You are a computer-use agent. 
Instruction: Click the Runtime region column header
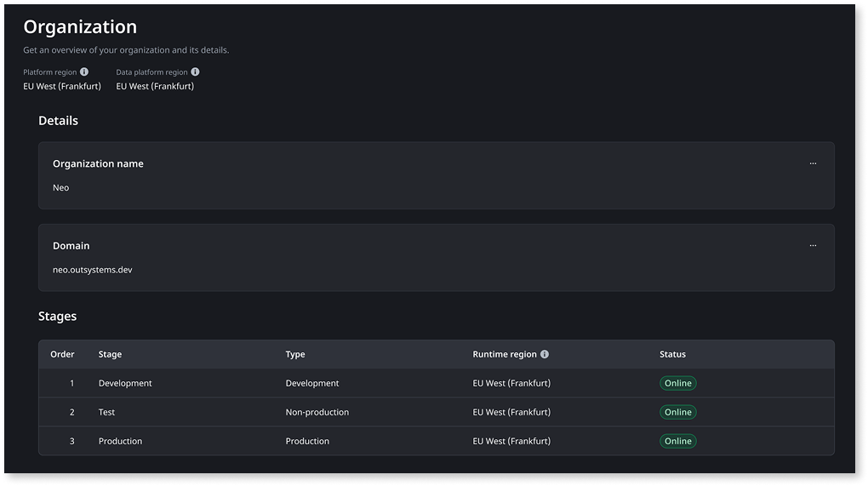505,354
